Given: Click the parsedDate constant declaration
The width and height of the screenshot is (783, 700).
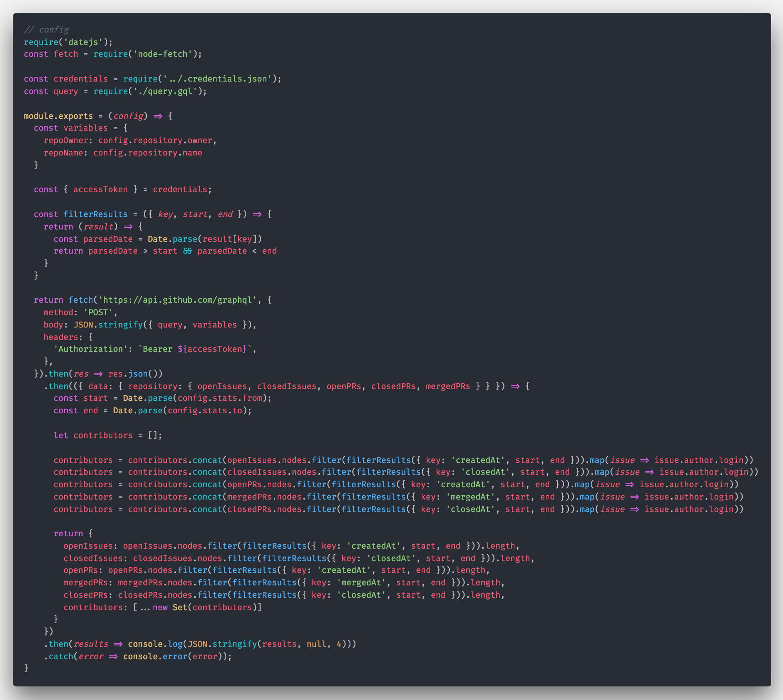Looking at the screenshot, I should pos(108,239).
